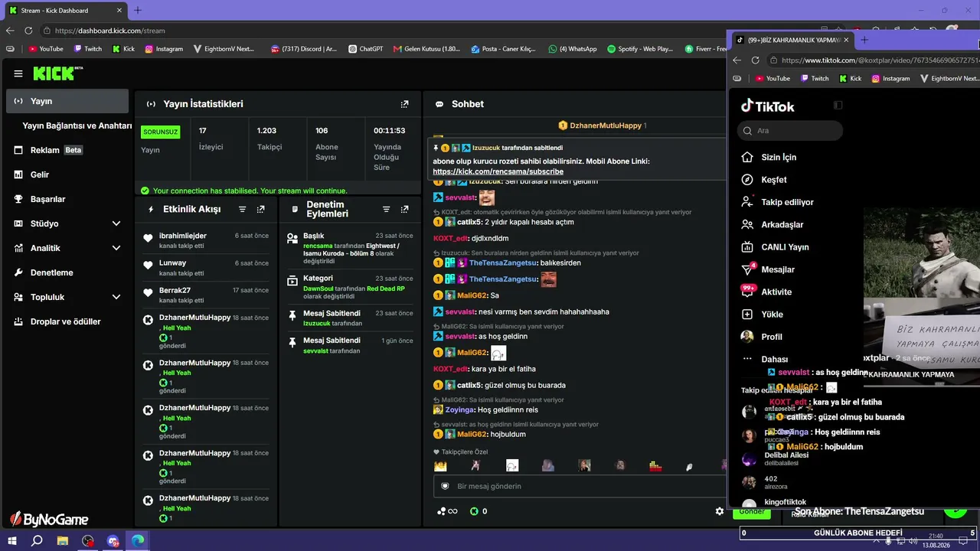Open ChatGPT bookmark

[365, 49]
